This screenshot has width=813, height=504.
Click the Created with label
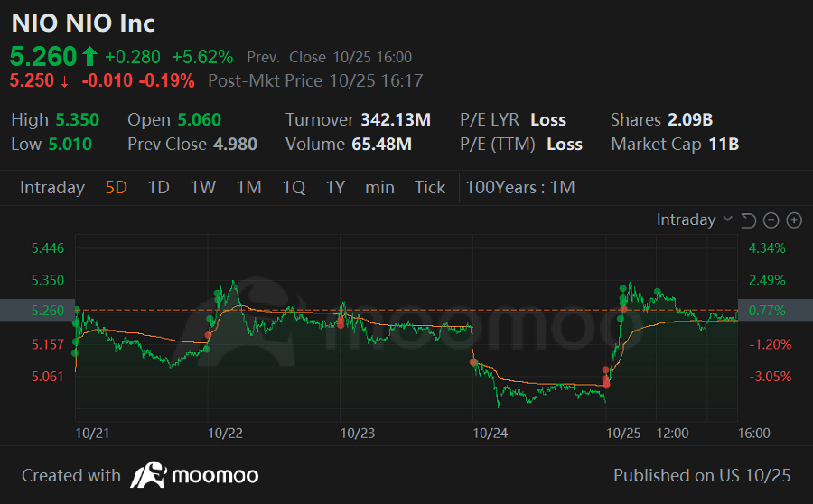71,475
